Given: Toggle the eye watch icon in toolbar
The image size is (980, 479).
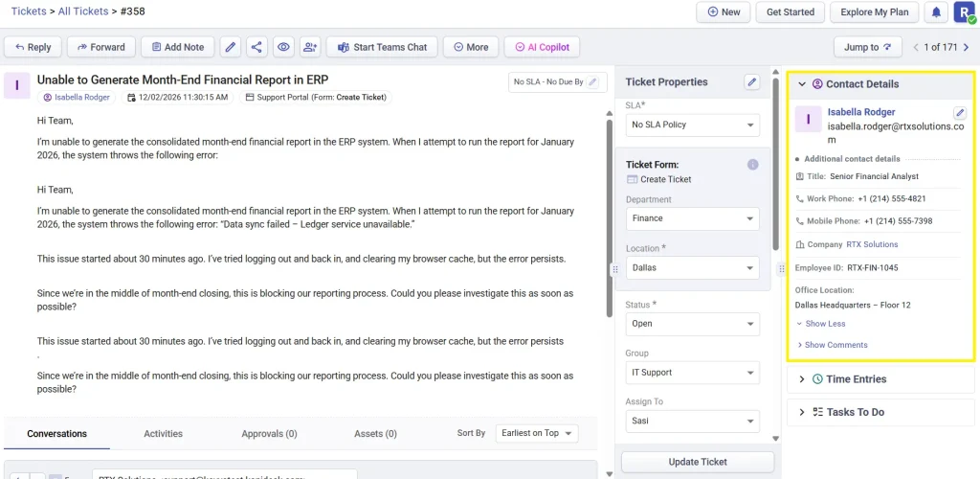Looking at the screenshot, I should click(282, 47).
